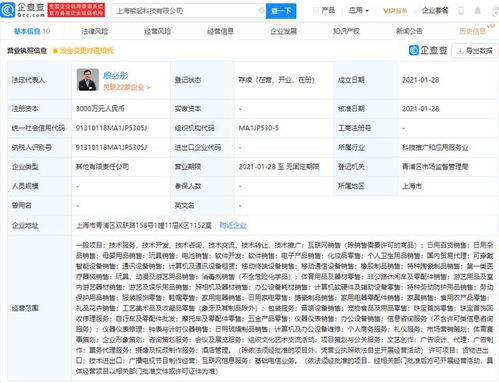Open the 关联22家企业 link
The width and height of the screenshot is (499, 383).
(x=127, y=87)
